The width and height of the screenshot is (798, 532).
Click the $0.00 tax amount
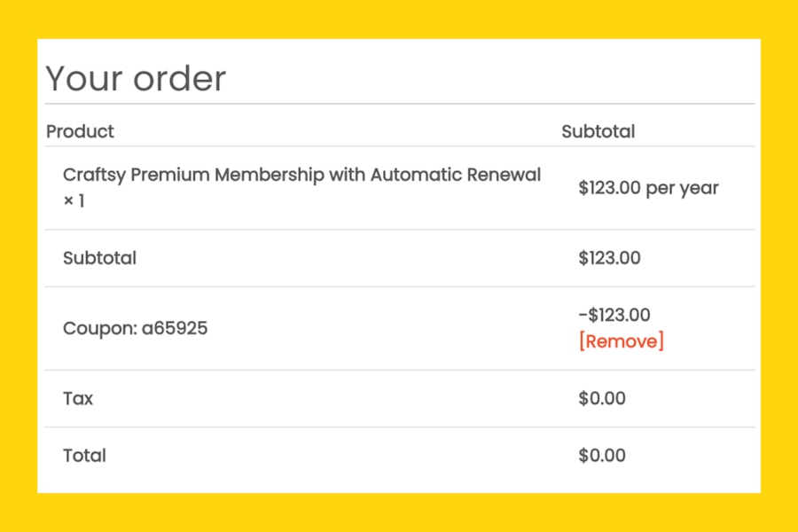click(x=602, y=399)
